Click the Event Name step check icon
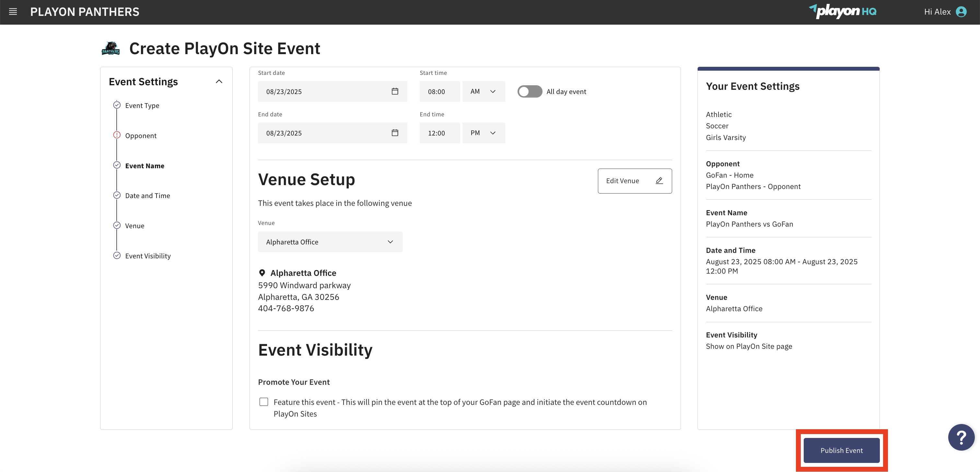980x472 pixels. (117, 165)
